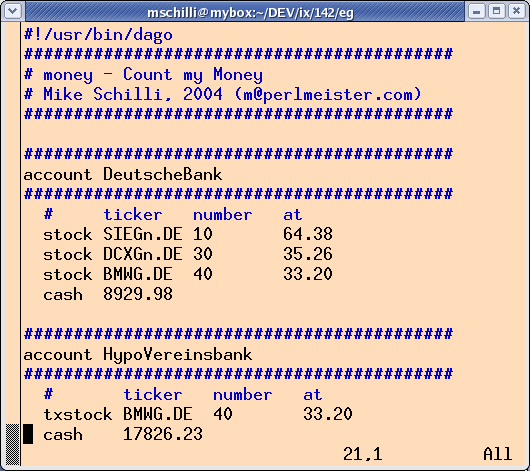Place cursor on shebang line /usr/bin/dago
The width and height of the screenshot is (530, 471).
(x=98, y=35)
